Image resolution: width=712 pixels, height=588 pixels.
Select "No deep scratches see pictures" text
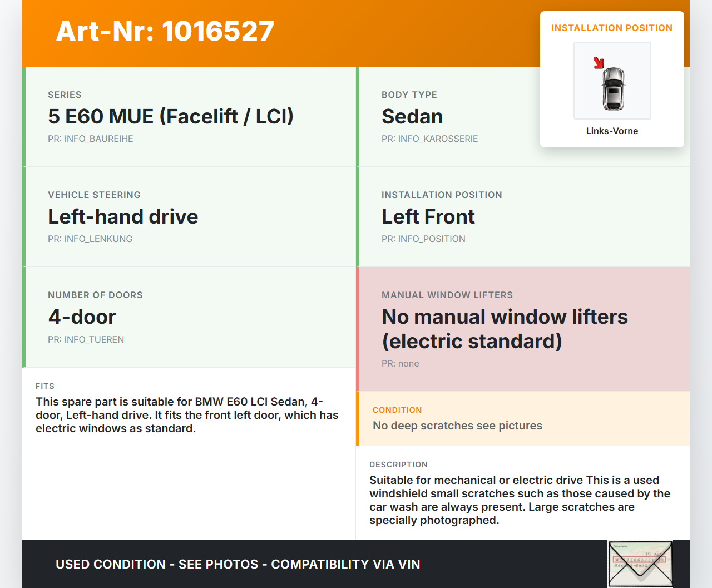[x=457, y=426]
